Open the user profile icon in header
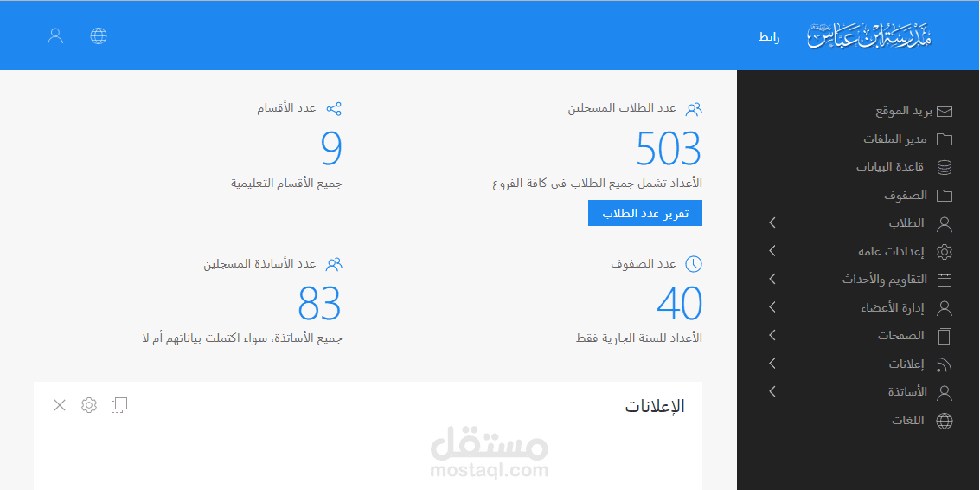 pyautogui.click(x=55, y=35)
